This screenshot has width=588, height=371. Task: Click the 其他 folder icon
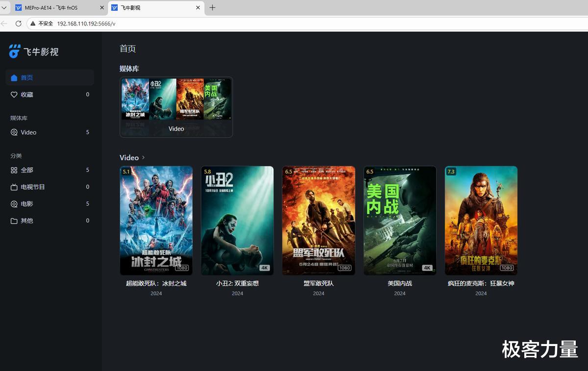[14, 221]
